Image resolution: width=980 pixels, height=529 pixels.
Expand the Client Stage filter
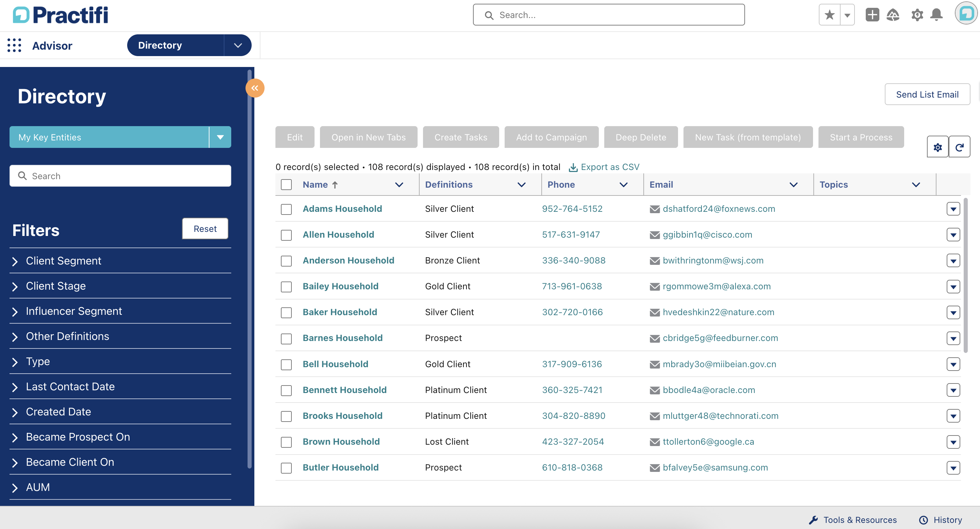[120, 286]
